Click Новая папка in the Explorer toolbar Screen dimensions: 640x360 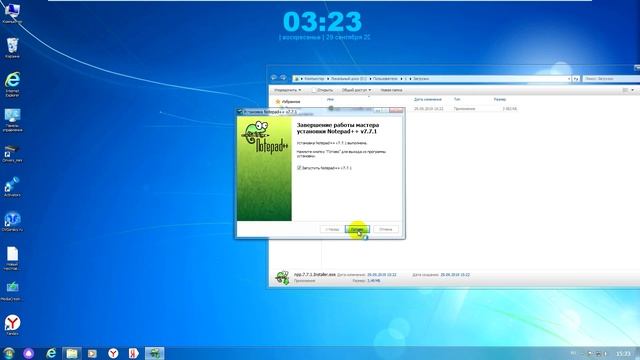(391, 90)
